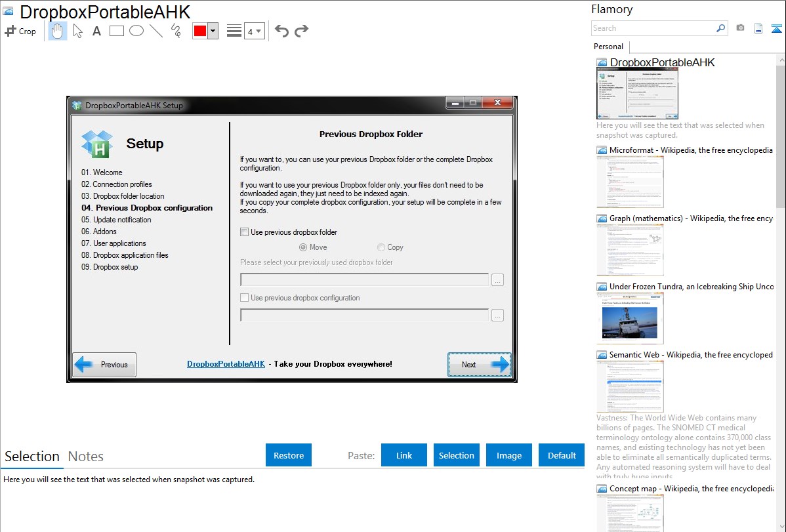Click the paste Image button
The height and width of the screenshot is (532, 786).
click(x=508, y=455)
